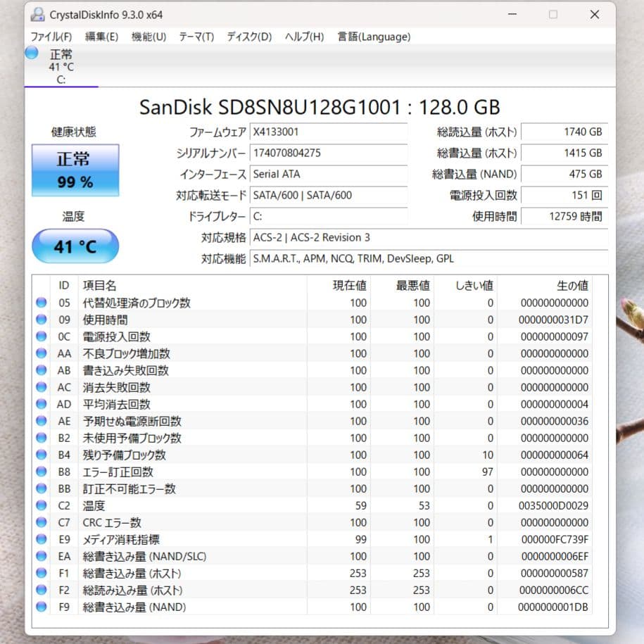Open the ヘルプ menu

coord(303,37)
